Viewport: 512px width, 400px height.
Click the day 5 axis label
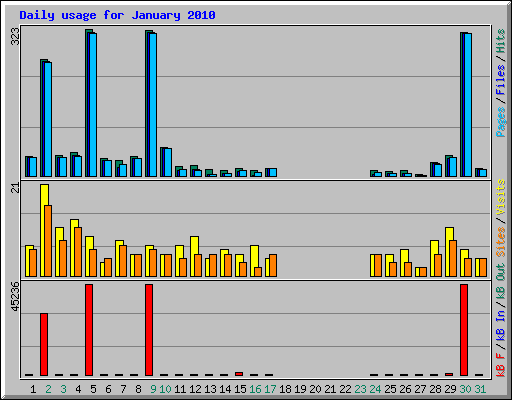click(93, 389)
